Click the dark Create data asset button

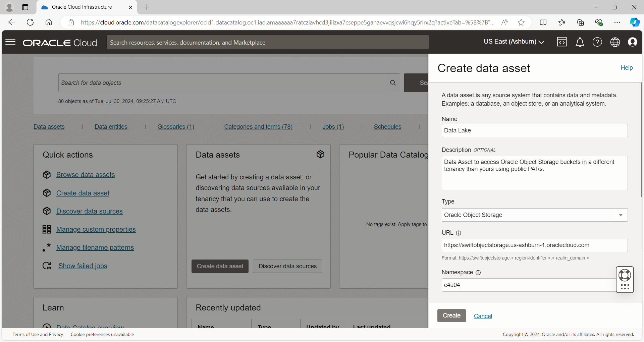click(220, 266)
